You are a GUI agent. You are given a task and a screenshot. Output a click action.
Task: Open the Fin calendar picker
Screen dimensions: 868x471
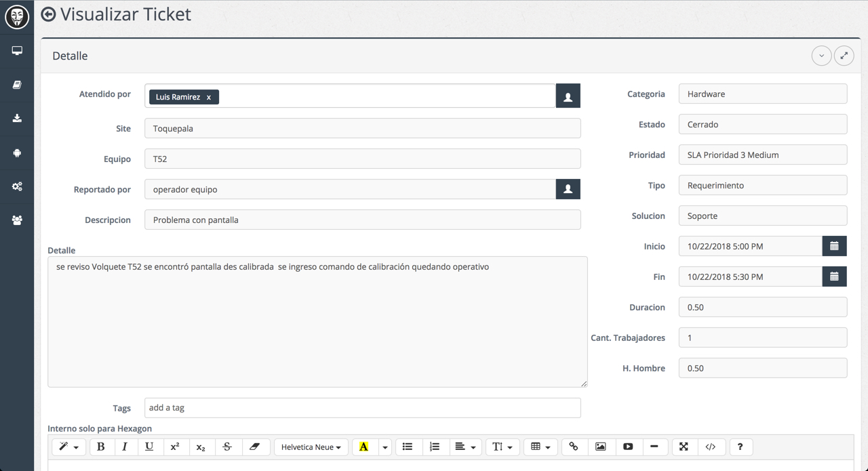tap(835, 277)
